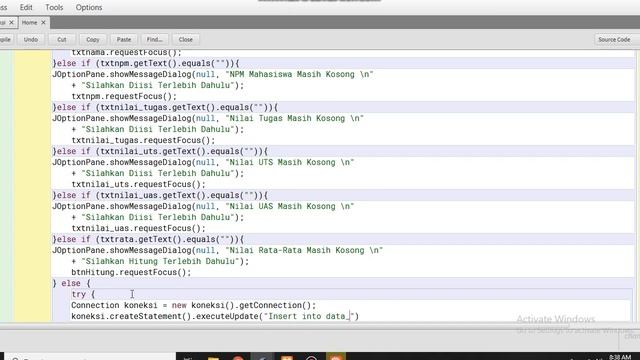
Task: Click the "try {" line
Action: 83,294
